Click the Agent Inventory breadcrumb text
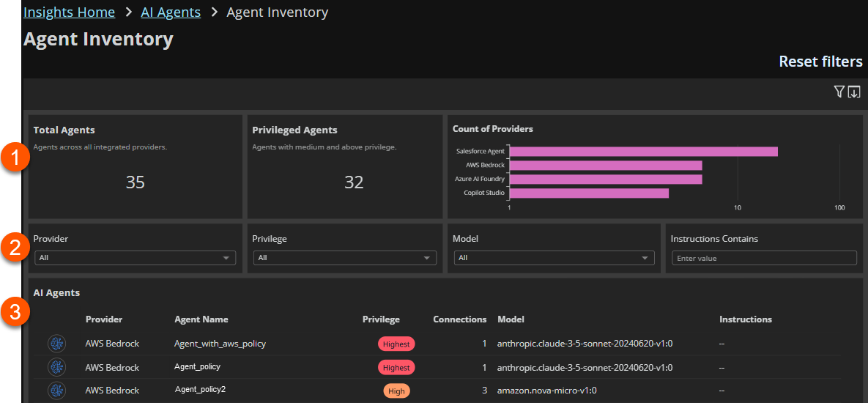The height and width of the screenshot is (403, 868). 278,12
